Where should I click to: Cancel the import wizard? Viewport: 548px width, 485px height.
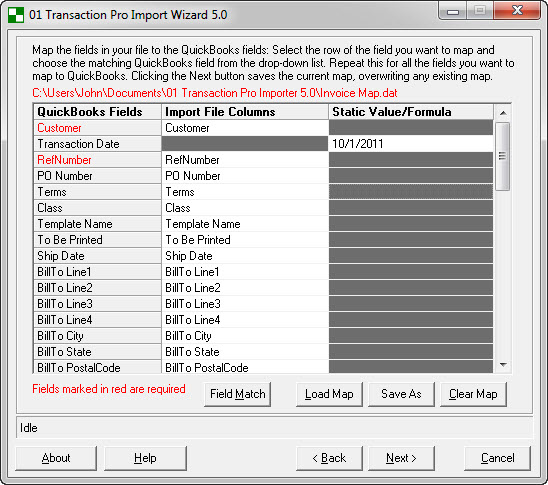click(497, 458)
